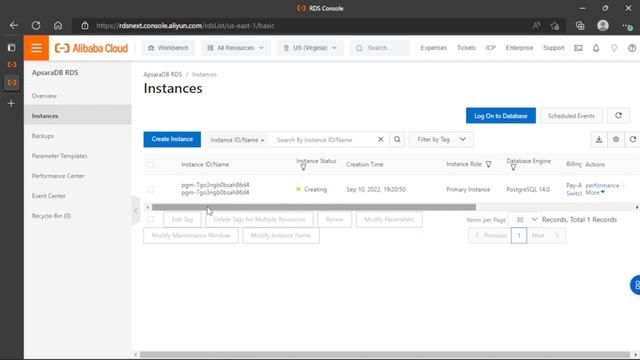This screenshot has height=360, width=640.
Task: Open notifications bell in console header
Action: 596,48
